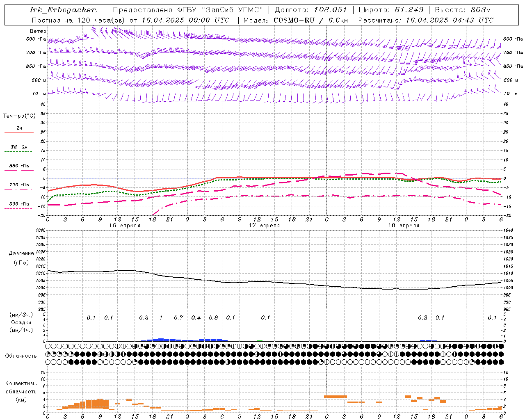Select the computed time "16.04.2025 04:43 UTC"

coord(450,20)
